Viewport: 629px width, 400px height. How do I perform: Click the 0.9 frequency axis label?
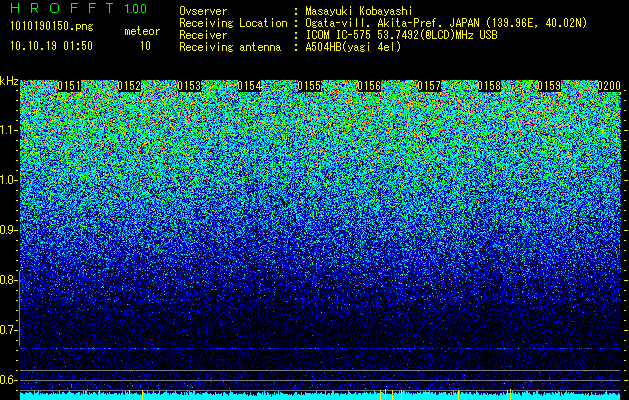pos(8,230)
